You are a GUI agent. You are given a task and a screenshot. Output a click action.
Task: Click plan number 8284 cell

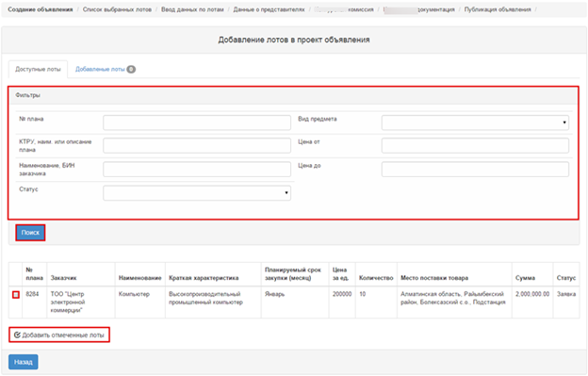tap(34, 302)
